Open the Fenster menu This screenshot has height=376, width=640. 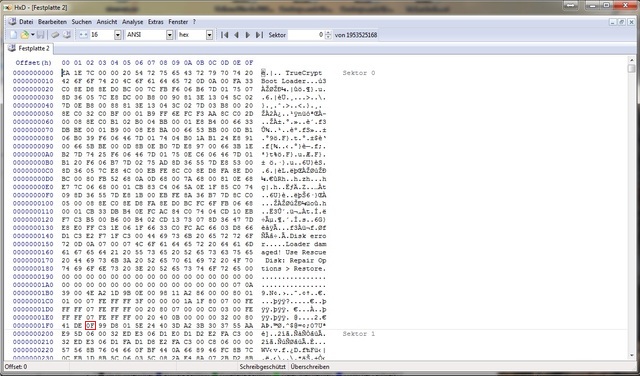[178, 22]
